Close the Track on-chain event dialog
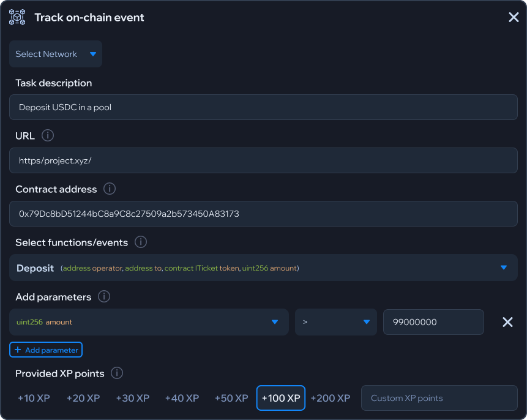The height and width of the screenshot is (420, 527). (514, 17)
